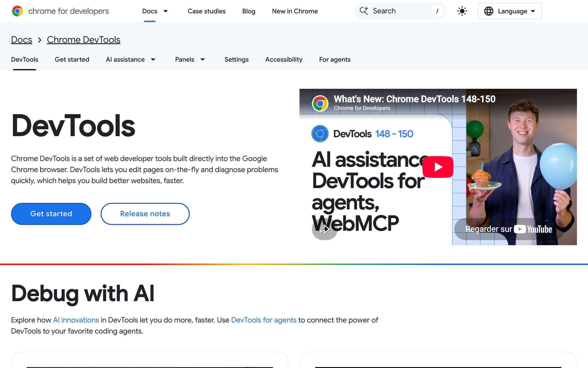
Task: Toggle the light/dark theme sun icon
Action: coord(462,11)
